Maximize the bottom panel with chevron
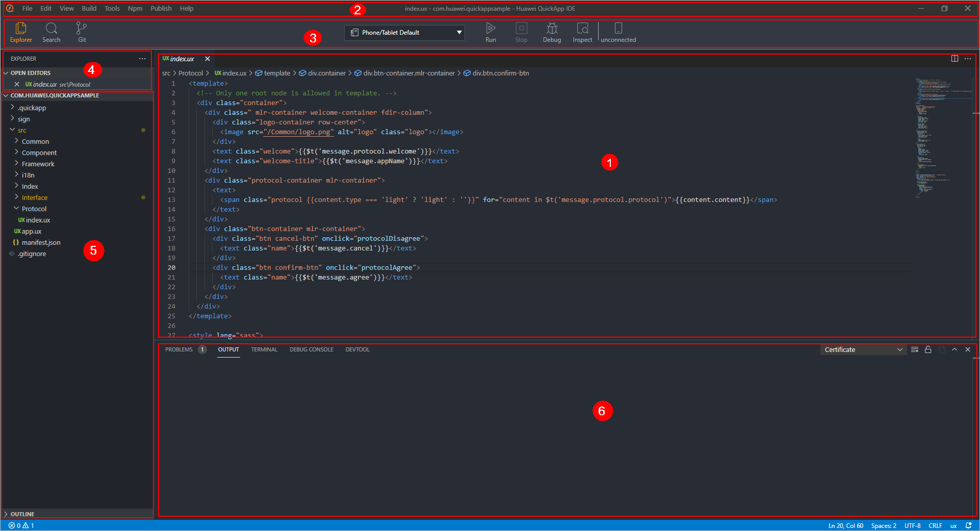980x531 pixels. pyautogui.click(x=955, y=349)
